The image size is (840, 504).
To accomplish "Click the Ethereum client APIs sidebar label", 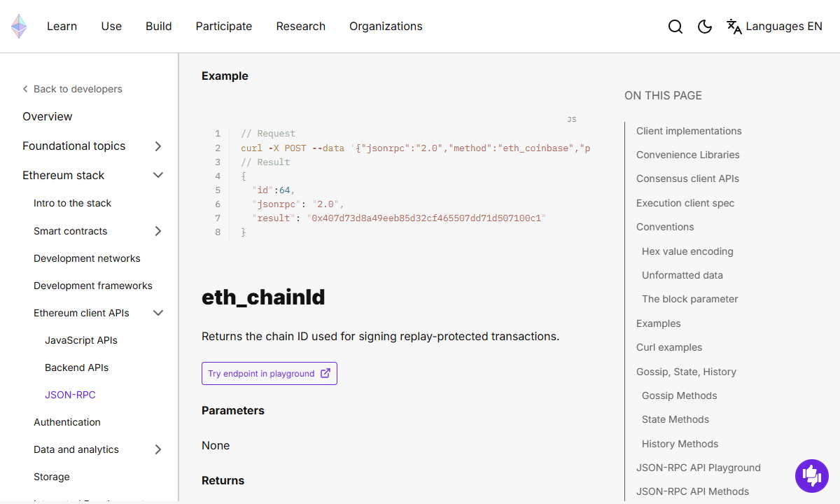I will [81, 313].
